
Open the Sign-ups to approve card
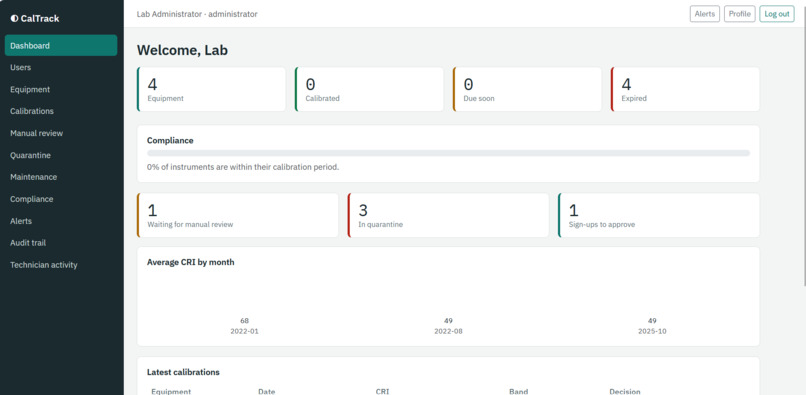[x=658, y=215]
